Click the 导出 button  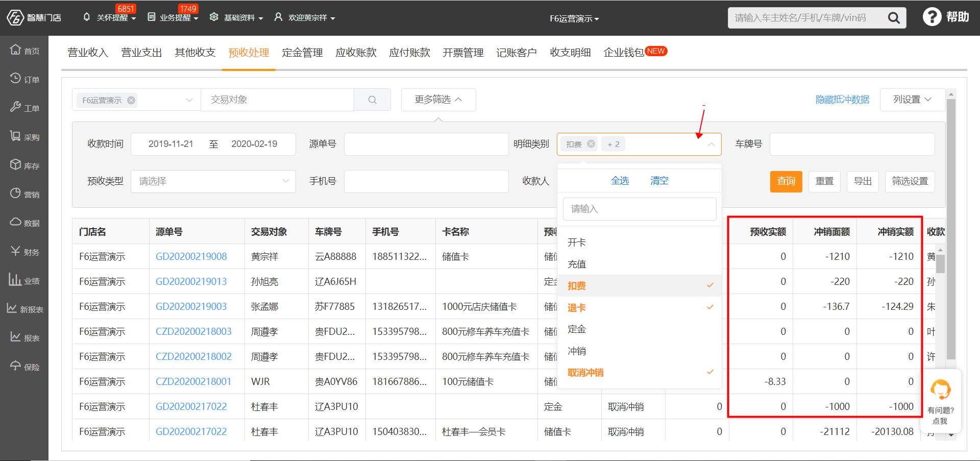(x=863, y=181)
